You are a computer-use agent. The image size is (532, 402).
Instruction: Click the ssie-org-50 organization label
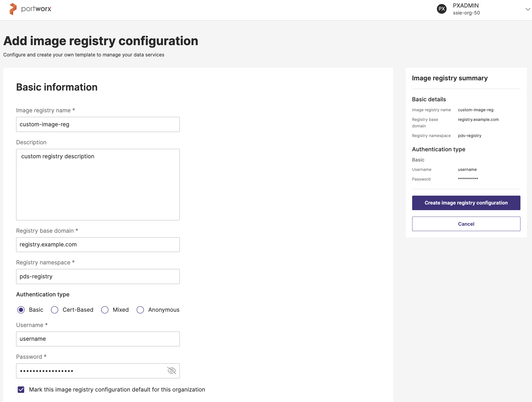point(466,13)
